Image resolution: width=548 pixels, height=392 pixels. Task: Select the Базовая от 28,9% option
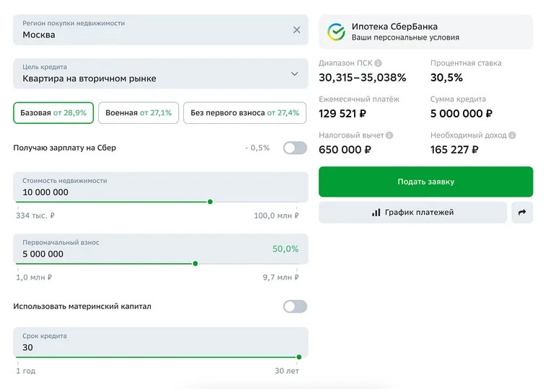tap(53, 113)
